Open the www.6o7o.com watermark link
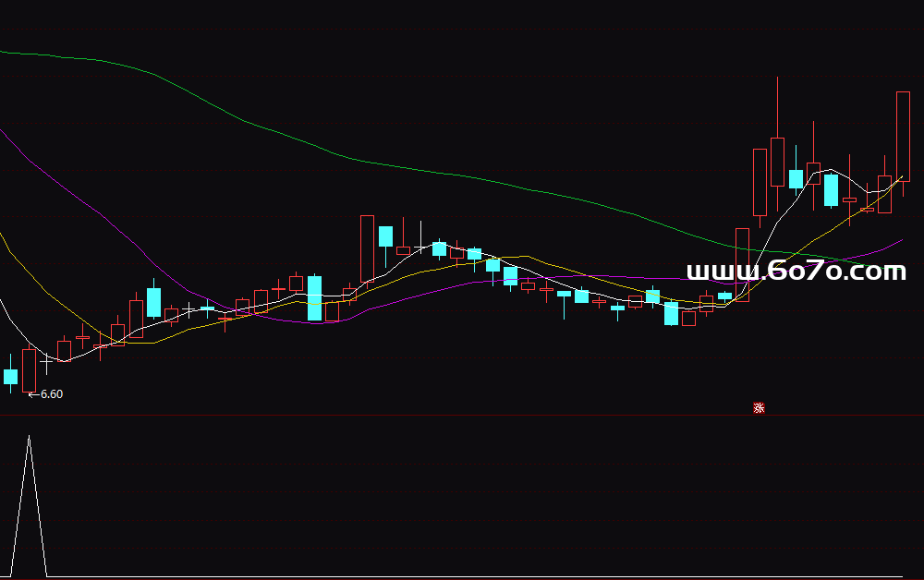Screen dimensions: 924x580 point(796,272)
